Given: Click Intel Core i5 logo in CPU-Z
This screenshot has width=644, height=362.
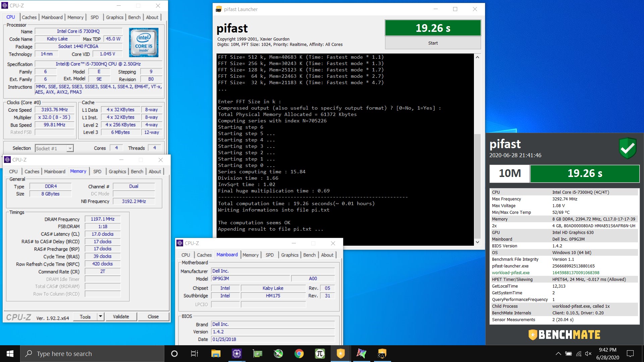Looking at the screenshot, I should coord(144,42).
